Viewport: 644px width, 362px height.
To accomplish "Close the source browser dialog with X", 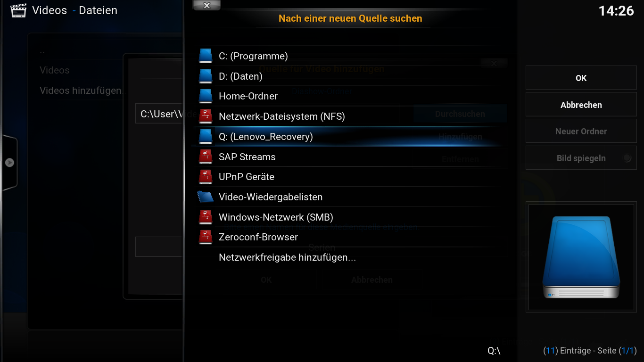I will (206, 5).
